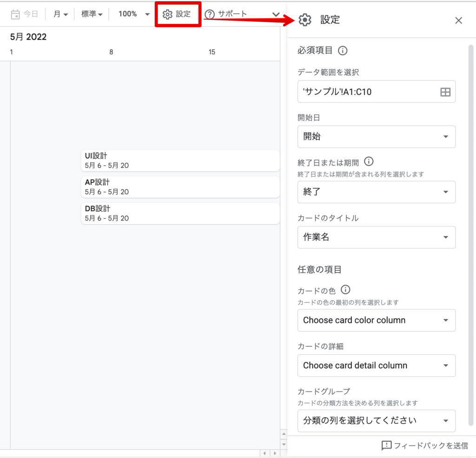This screenshot has width=476, height=458.
Task: Close the 設定 panel with the X
Action: (458, 20)
